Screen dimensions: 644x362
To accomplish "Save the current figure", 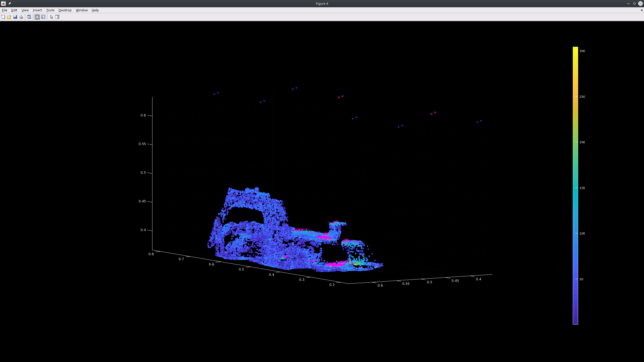I will (x=15, y=17).
